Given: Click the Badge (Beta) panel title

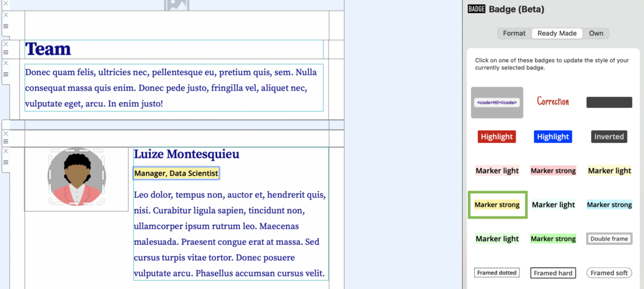Looking at the screenshot, I should pyautogui.click(x=516, y=9).
